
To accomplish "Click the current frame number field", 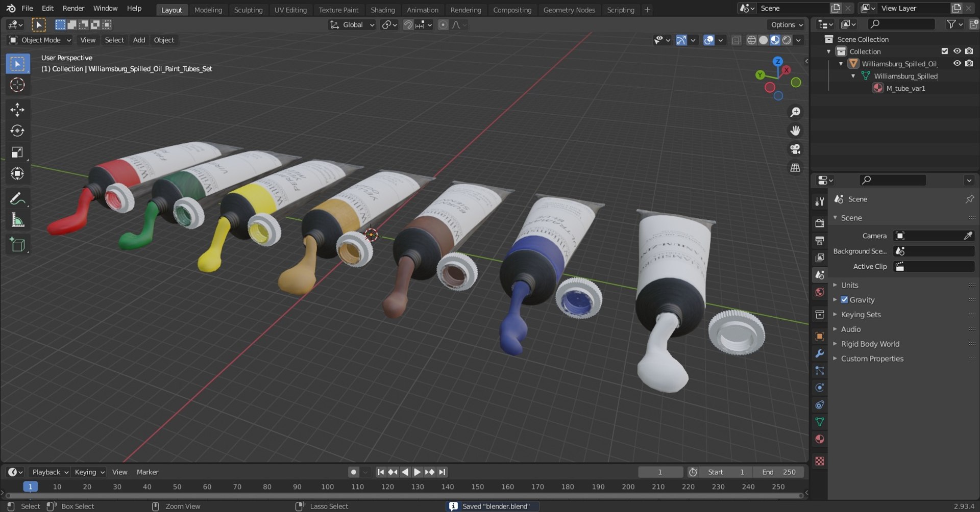I will click(660, 472).
